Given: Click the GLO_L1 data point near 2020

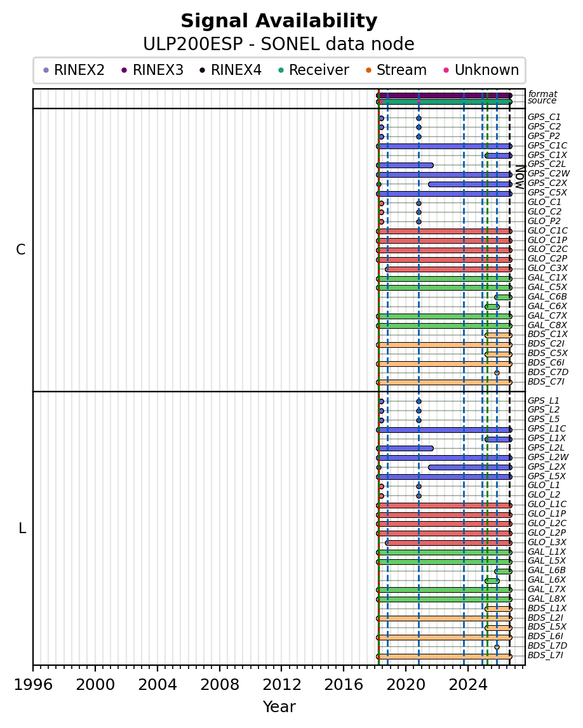Looking at the screenshot, I should (419, 487).
